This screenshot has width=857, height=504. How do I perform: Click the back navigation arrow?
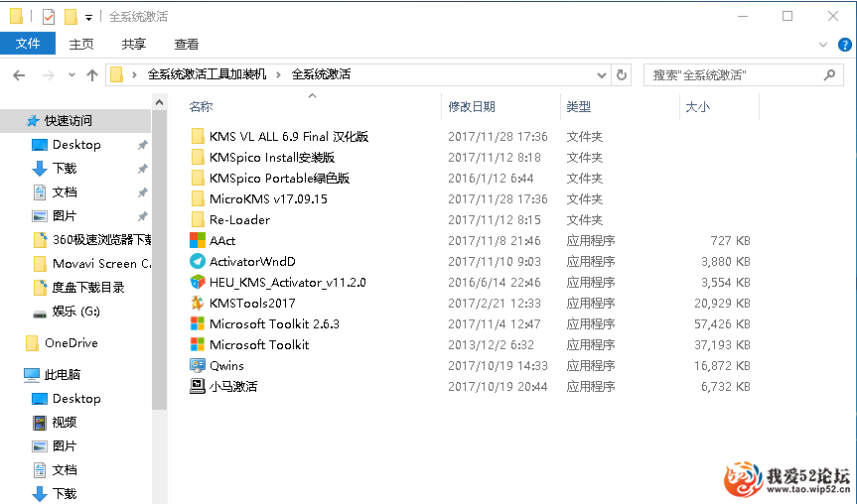19,74
